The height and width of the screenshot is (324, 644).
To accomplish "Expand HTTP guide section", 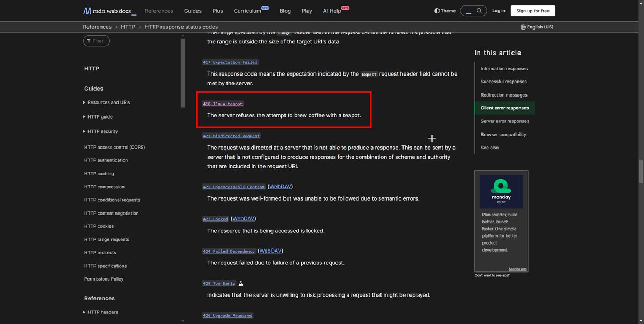I will (x=98, y=117).
